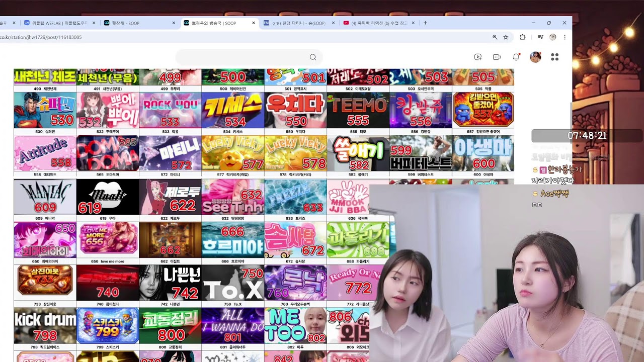Click the address bar URL text
This screenshot has height=362, width=644.
[x=41, y=37]
